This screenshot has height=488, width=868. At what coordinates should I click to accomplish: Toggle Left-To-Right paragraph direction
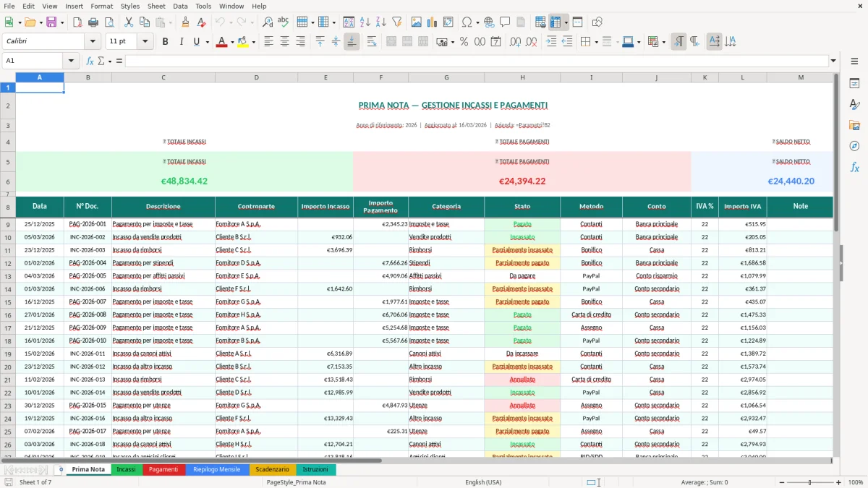pyautogui.click(x=678, y=42)
